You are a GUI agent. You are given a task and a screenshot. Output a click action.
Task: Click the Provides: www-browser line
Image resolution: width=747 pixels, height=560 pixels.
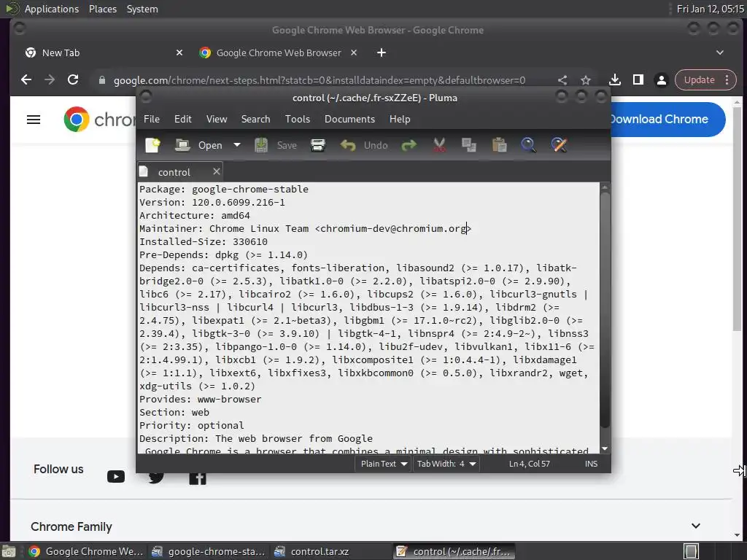click(200, 399)
